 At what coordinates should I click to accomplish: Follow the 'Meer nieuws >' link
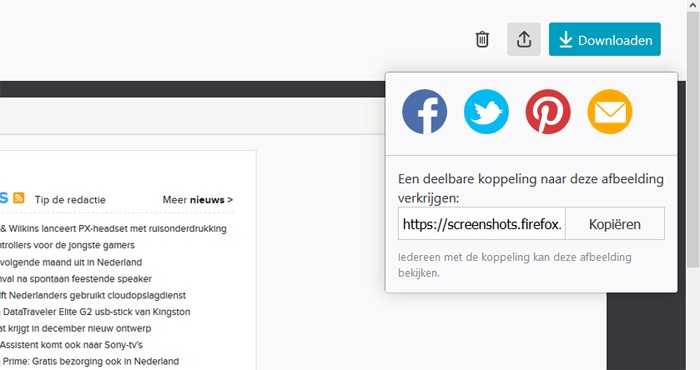pyautogui.click(x=198, y=200)
